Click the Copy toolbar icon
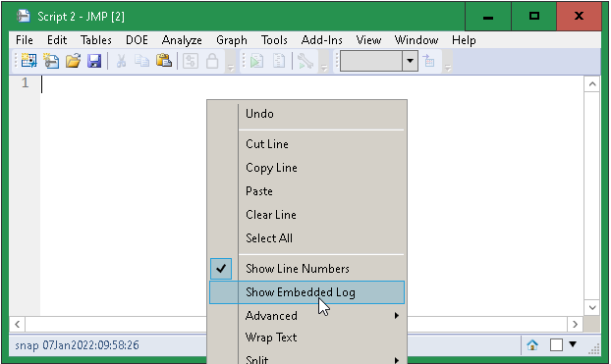611x364 pixels. [x=141, y=61]
